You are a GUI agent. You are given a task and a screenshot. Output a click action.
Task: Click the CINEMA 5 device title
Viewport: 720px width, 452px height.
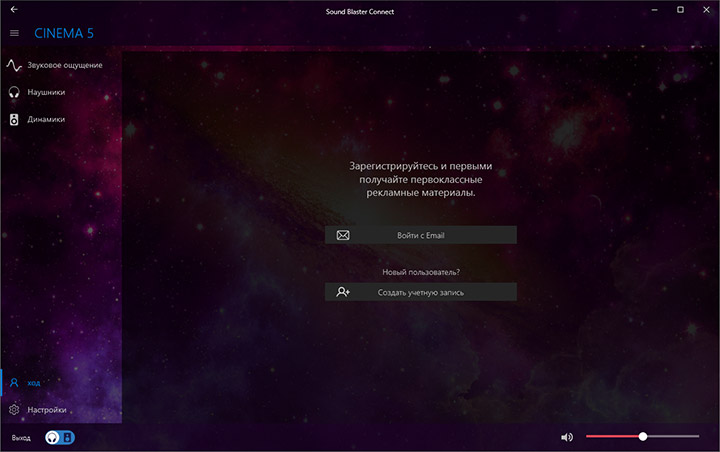pos(64,33)
